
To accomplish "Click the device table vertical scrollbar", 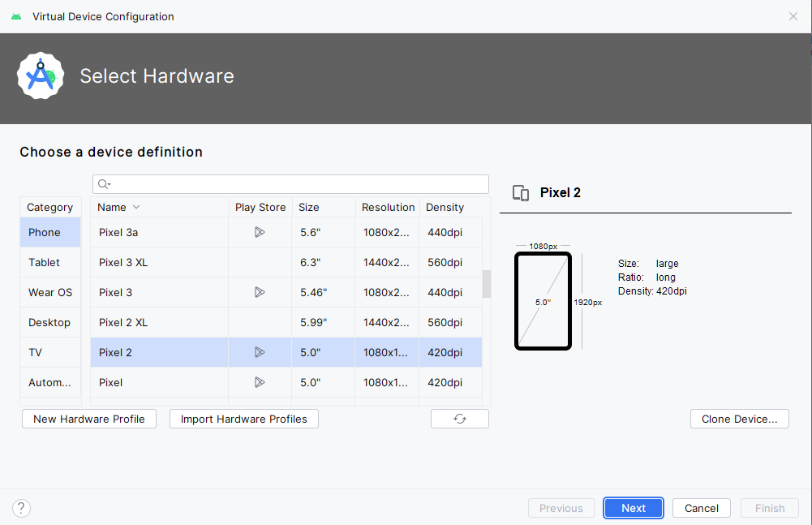I will (486, 284).
